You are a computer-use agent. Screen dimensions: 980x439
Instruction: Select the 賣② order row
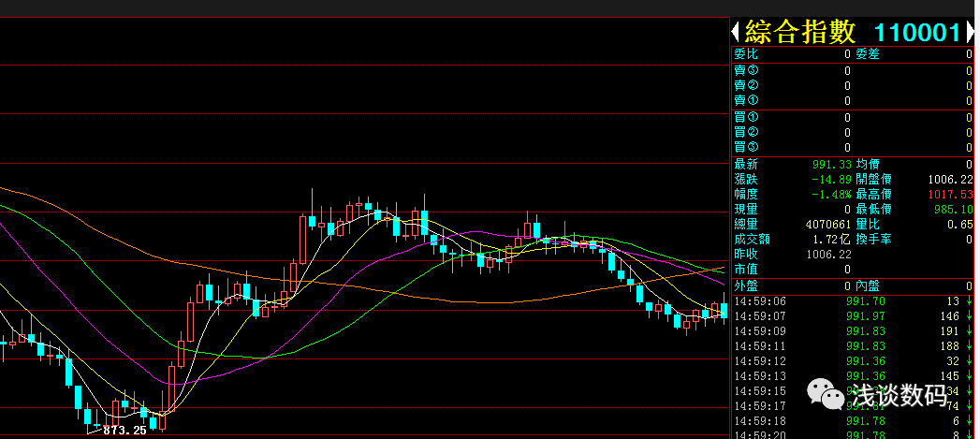pos(853,86)
